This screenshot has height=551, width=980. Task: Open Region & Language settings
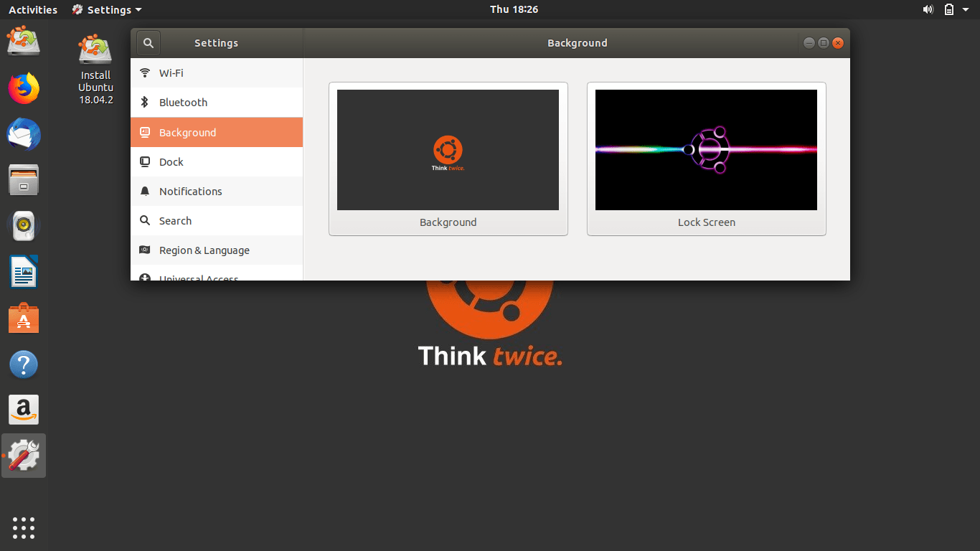[x=217, y=250]
